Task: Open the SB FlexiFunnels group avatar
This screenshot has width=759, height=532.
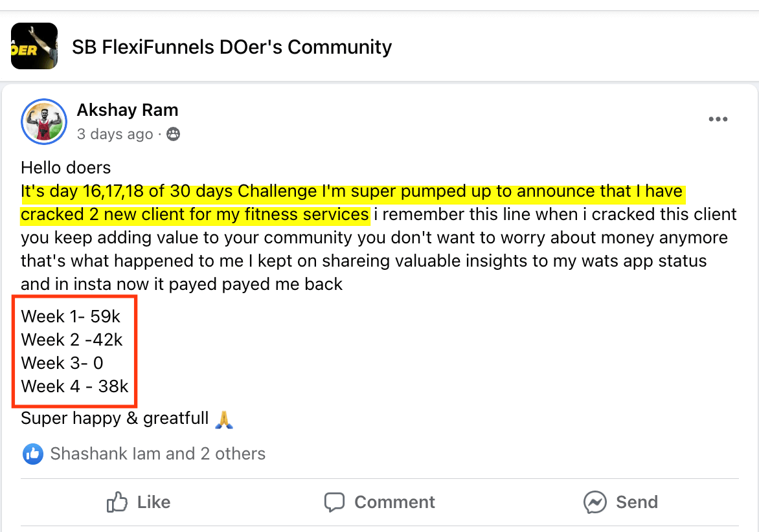Action: click(x=34, y=46)
